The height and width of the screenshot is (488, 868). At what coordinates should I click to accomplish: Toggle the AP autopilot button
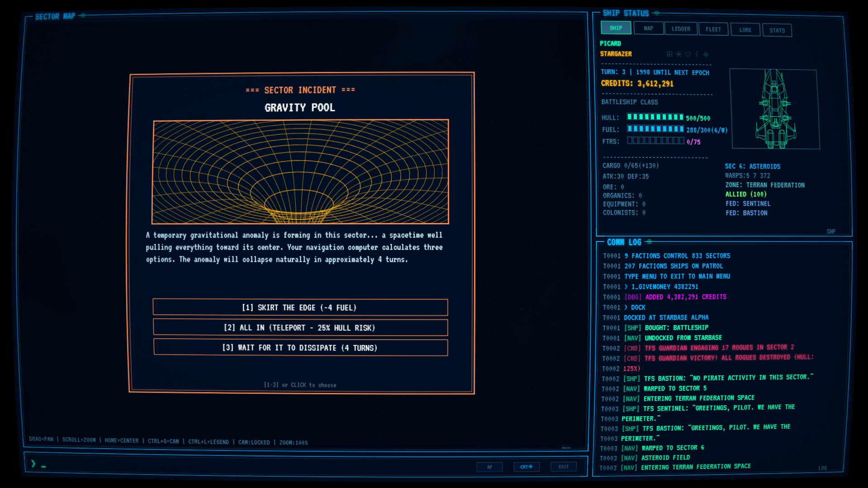(489, 467)
